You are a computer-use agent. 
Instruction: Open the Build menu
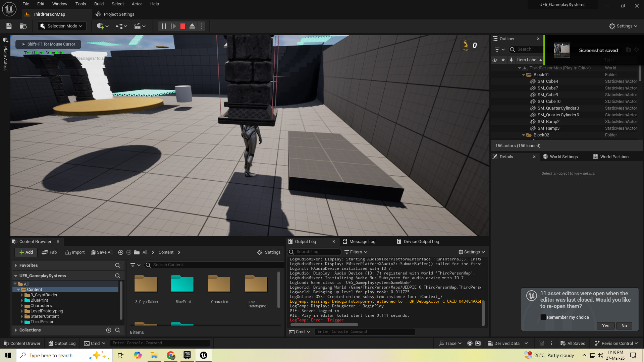(99, 4)
